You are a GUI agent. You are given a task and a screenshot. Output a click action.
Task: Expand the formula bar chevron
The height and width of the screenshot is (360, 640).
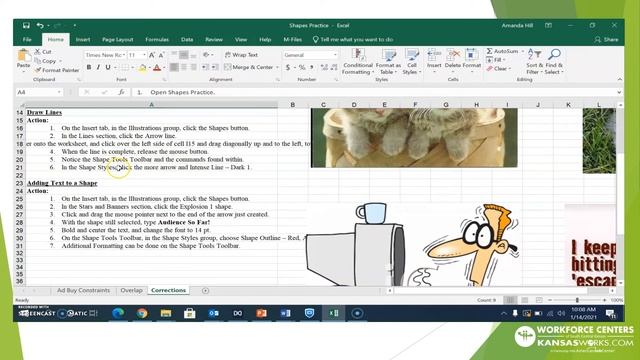(619, 92)
